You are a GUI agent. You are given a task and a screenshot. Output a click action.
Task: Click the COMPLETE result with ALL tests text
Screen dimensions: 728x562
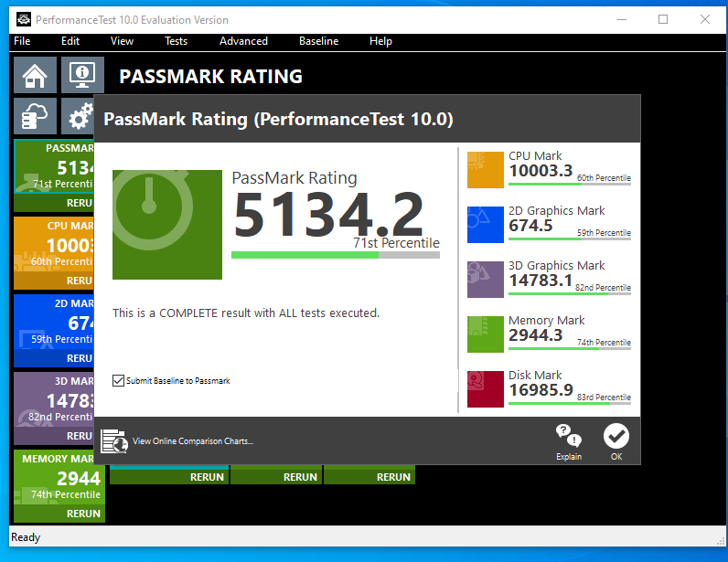point(246,313)
